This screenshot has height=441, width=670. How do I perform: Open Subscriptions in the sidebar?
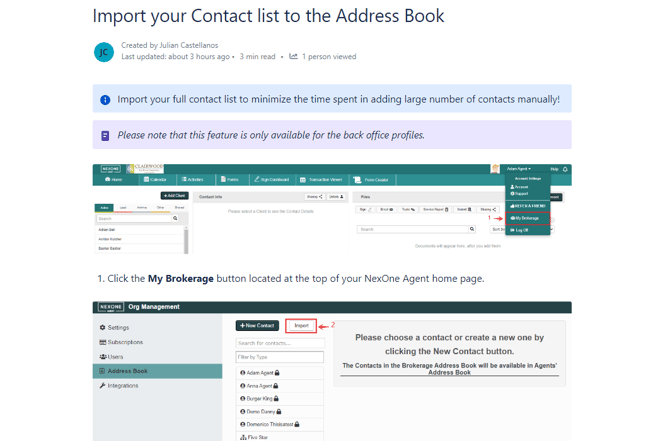click(x=121, y=342)
